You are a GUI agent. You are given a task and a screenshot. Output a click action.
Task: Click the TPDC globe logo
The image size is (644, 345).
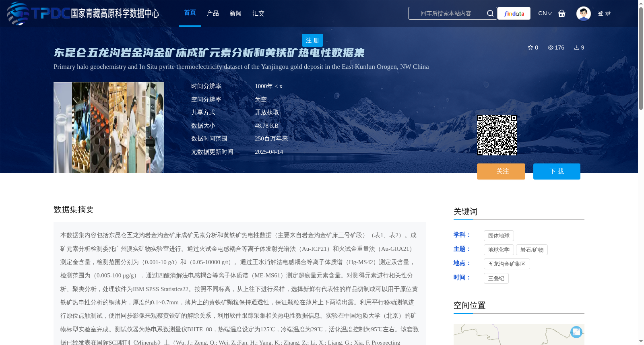tap(18, 13)
